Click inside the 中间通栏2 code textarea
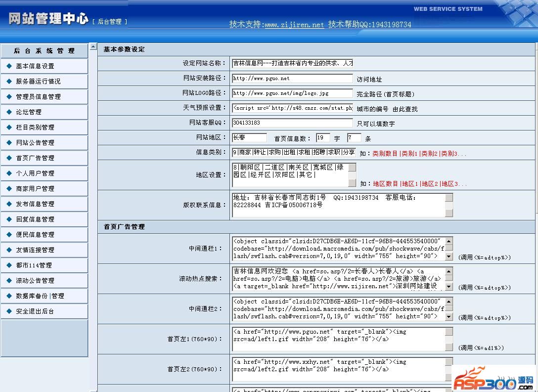 click(339, 309)
